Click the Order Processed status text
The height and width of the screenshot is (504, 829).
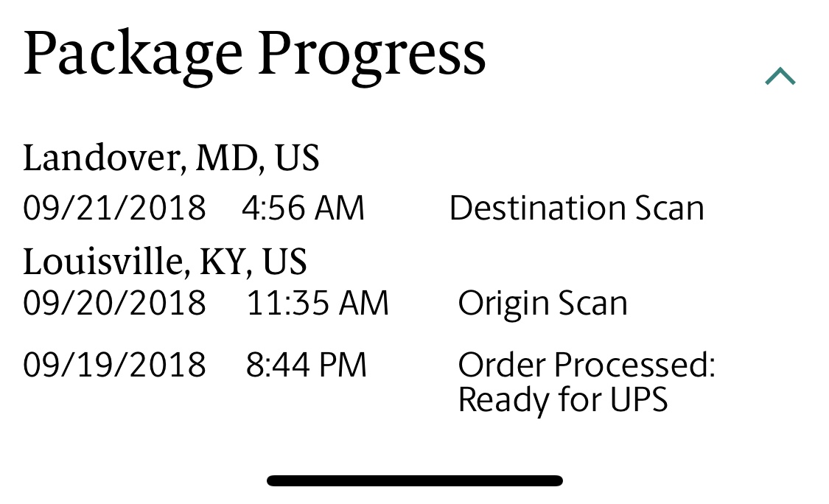point(587,365)
